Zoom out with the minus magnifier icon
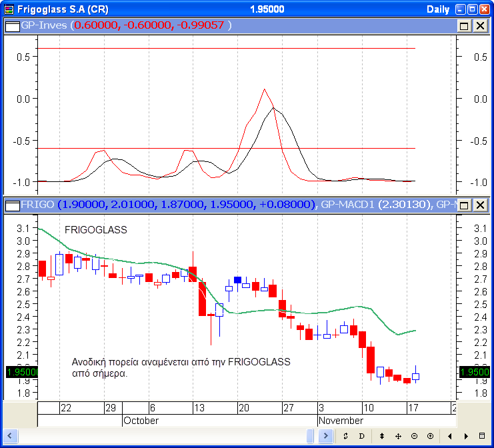Image resolution: width=494 pixels, height=448 pixels. click(x=414, y=436)
